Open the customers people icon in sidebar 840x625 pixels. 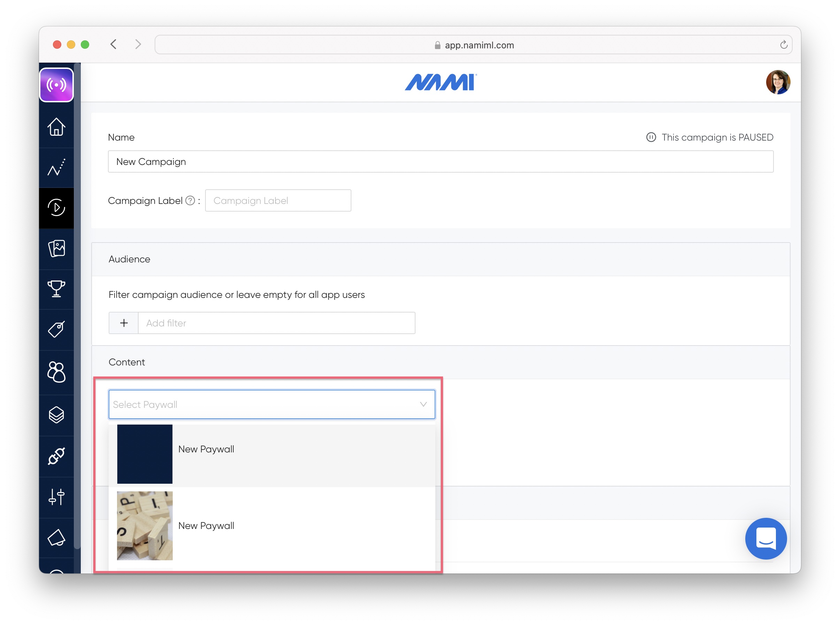click(56, 372)
